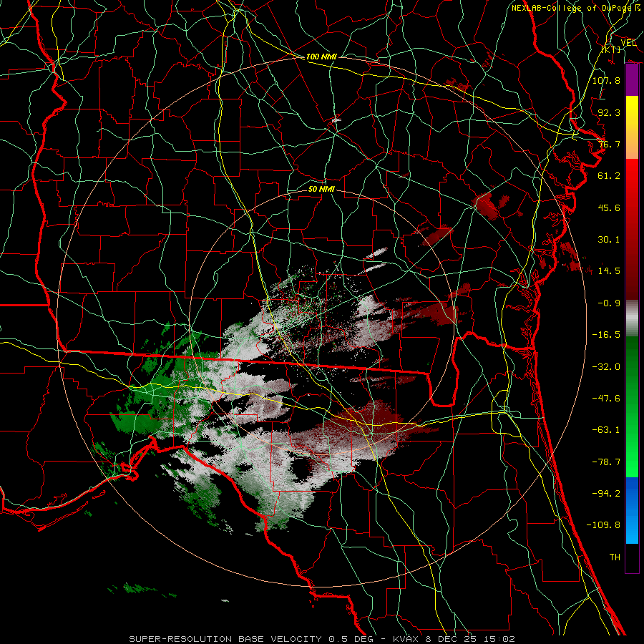
Task: Click the -16.5 value on the velocity scale
Action: [x=606, y=335]
